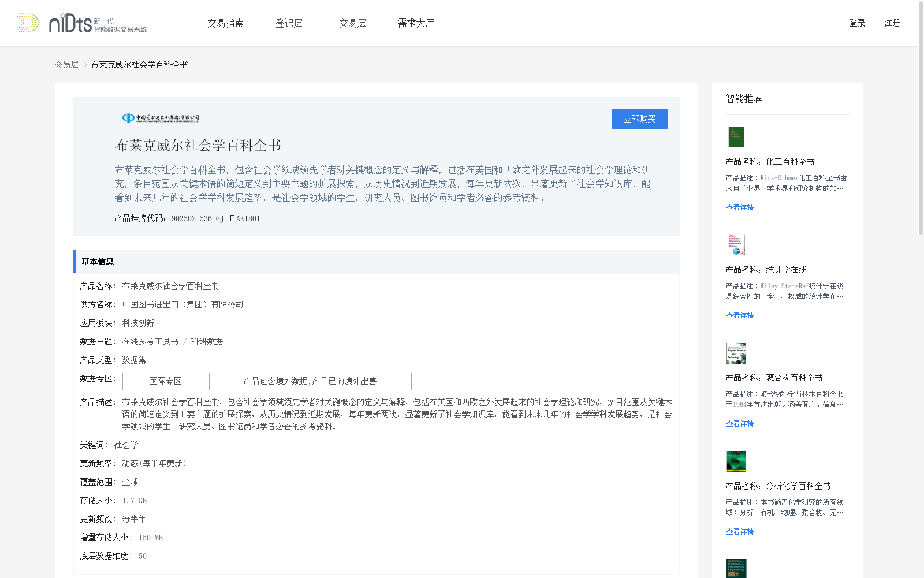Open the 聚合物百科全书 cover thumbnail
Viewport: 924px width, 578px height.
click(736, 353)
